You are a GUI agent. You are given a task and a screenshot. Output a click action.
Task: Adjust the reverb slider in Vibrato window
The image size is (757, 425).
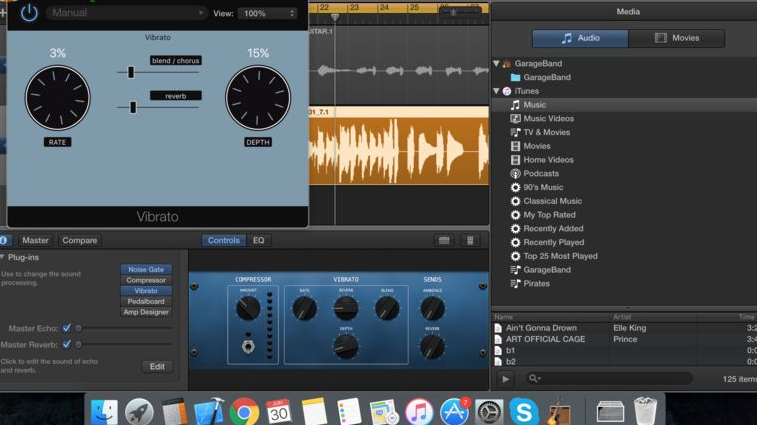point(133,107)
